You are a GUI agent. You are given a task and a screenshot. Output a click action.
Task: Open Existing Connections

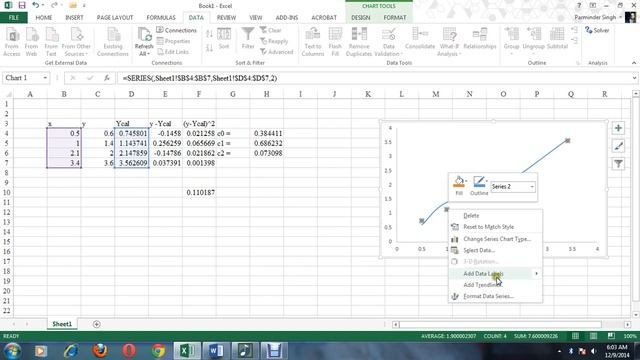point(113,42)
